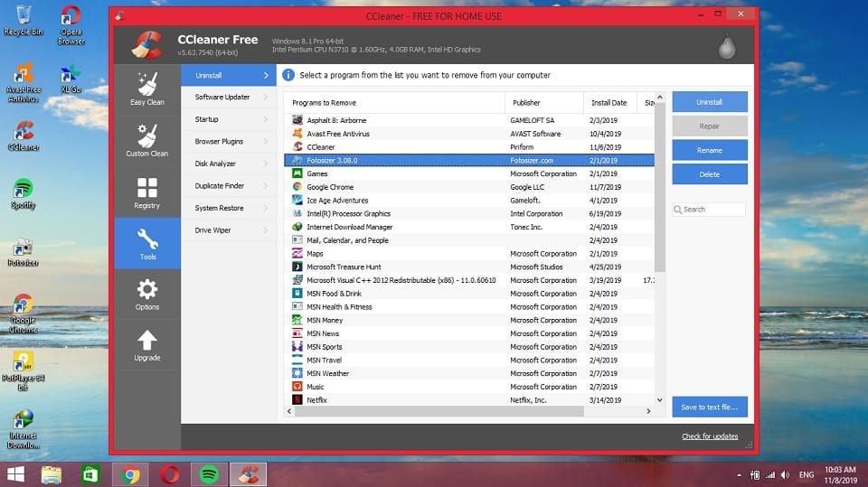
Task: Click the Rename button
Action: tap(710, 150)
